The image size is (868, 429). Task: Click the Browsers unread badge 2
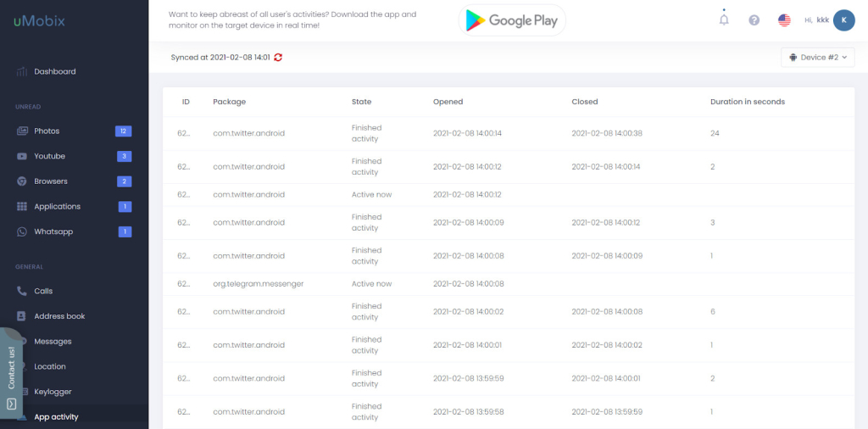(x=124, y=181)
